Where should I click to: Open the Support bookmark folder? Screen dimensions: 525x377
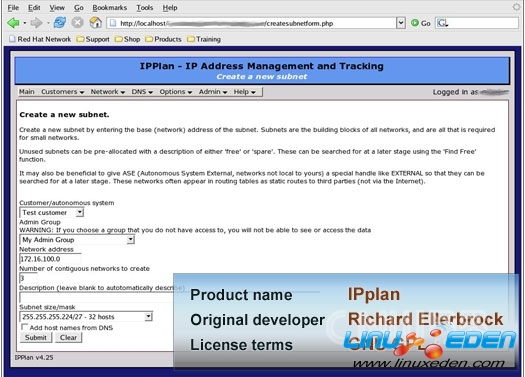click(x=93, y=39)
